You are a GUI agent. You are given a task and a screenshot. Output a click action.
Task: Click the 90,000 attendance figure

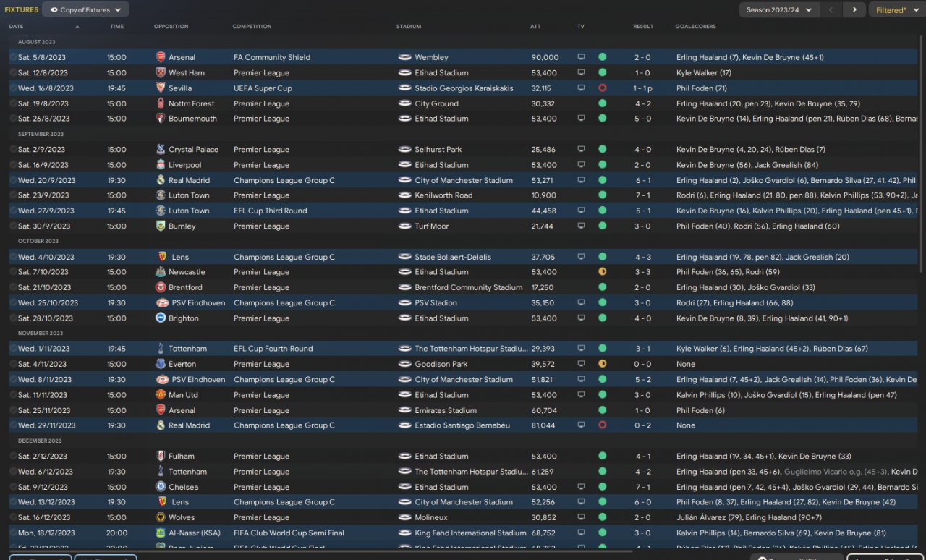545,57
